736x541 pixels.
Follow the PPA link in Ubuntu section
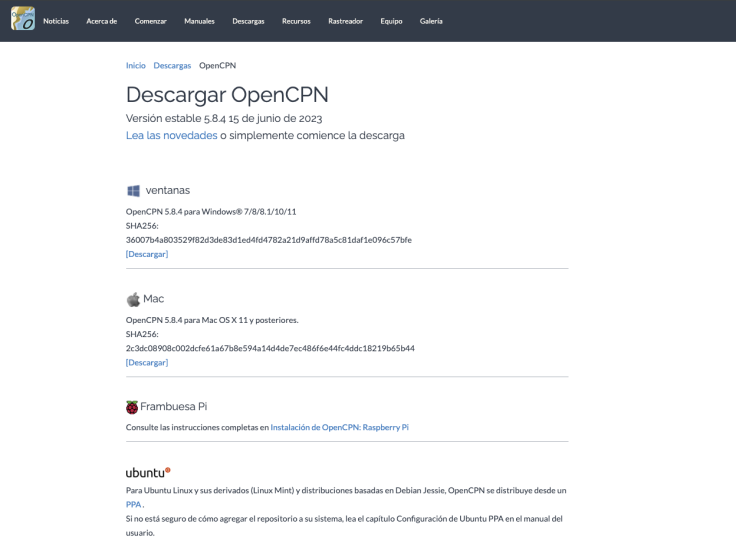[133, 504]
